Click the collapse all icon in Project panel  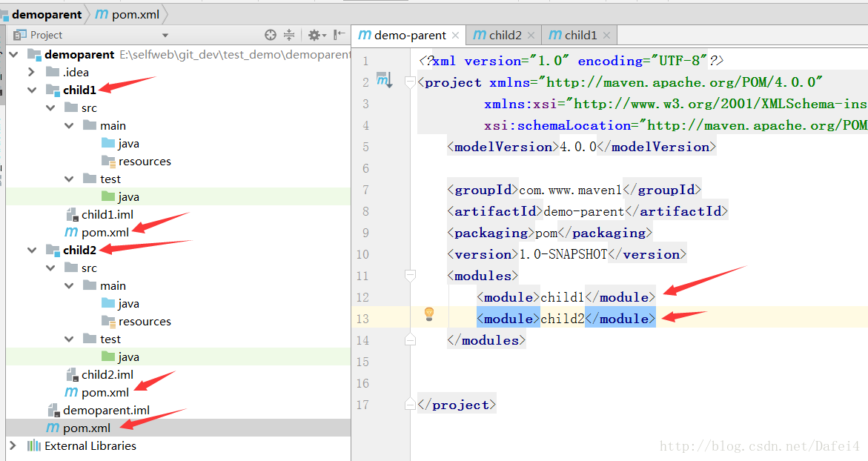coord(289,36)
